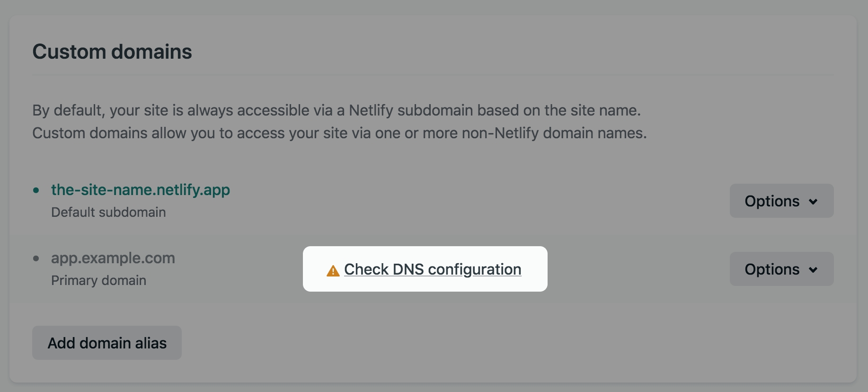Click the Primary domain label
This screenshot has height=392, width=868.
point(98,280)
